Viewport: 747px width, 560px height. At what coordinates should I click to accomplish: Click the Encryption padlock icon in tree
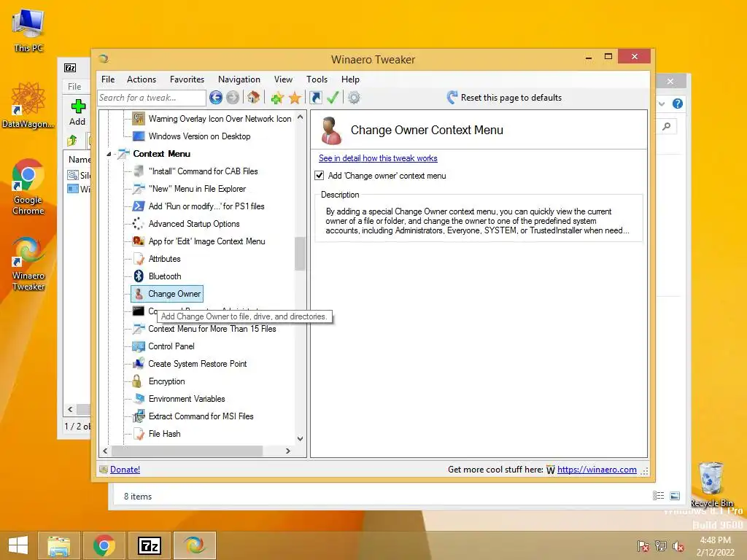click(137, 381)
